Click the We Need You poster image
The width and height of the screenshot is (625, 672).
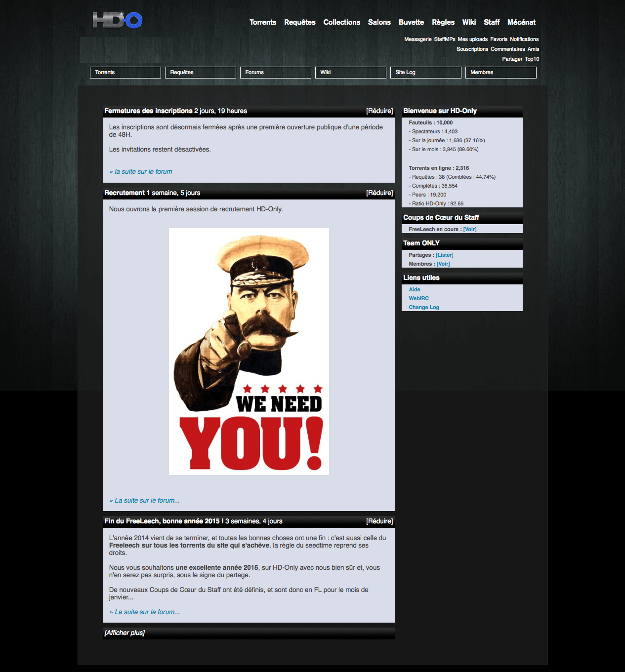pyautogui.click(x=249, y=352)
